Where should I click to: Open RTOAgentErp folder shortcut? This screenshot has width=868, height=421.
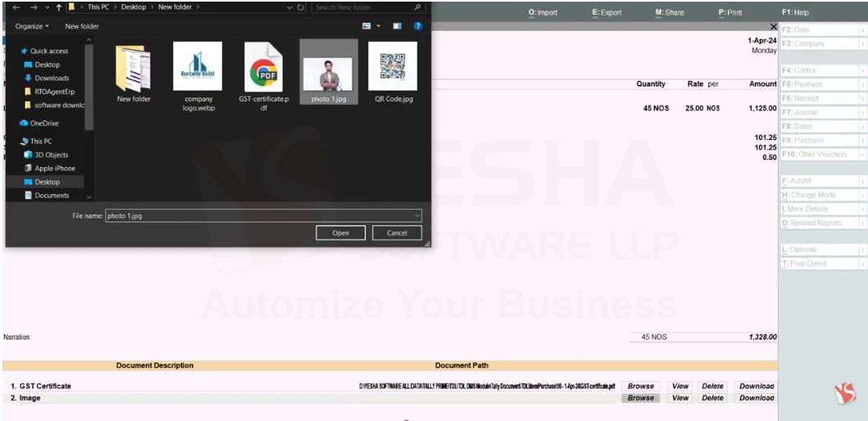(54, 91)
